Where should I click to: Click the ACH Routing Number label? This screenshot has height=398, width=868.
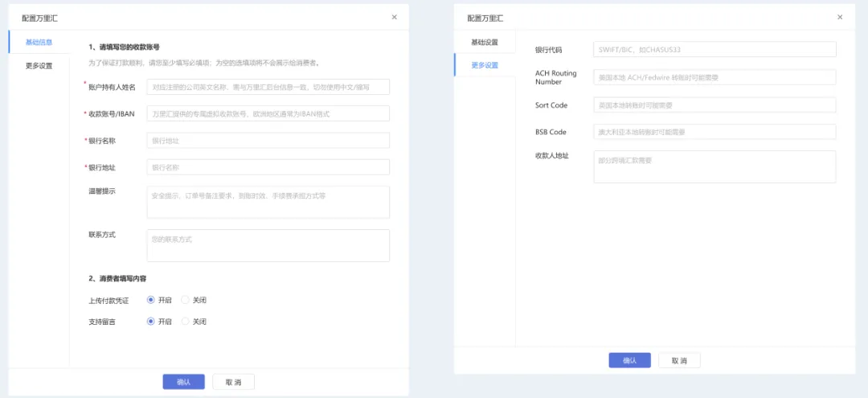pos(556,77)
